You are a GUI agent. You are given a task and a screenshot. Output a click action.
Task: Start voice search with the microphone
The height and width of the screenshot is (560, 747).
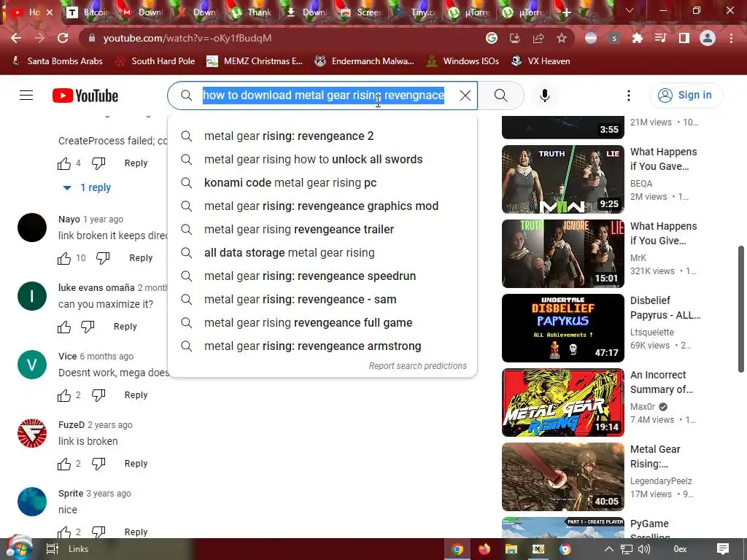(x=544, y=96)
